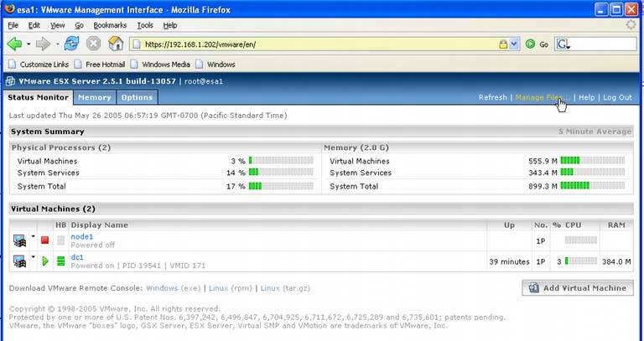Viewport: 644px width, 341px height.
Task: Click the grey heartbeat indicator for node1
Action: 60,240
